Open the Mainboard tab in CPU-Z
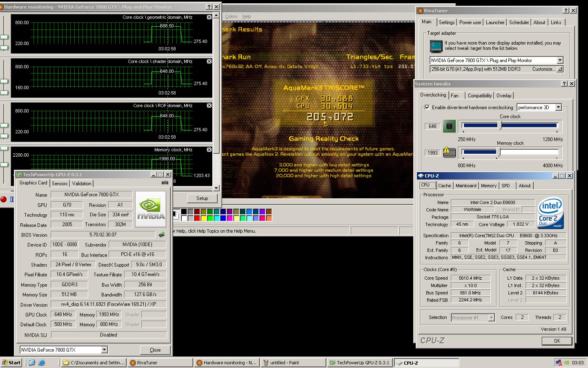 click(x=466, y=186)
